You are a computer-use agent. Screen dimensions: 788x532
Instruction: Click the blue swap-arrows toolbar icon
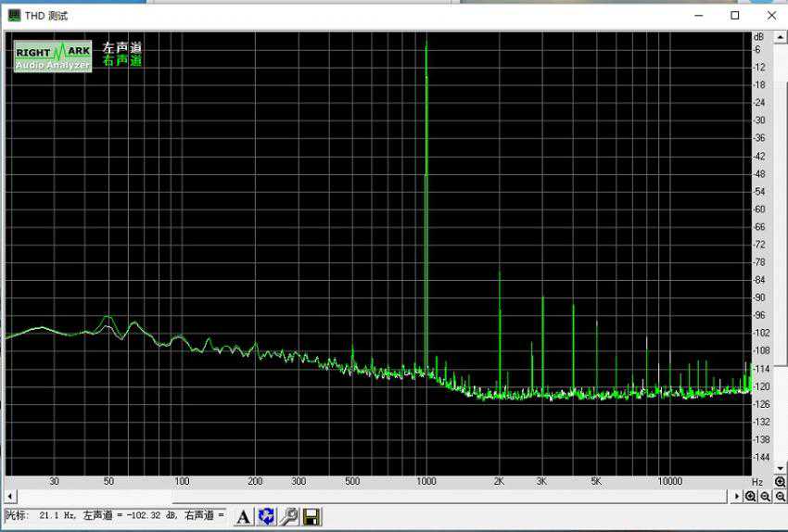[x=266, y=516]
